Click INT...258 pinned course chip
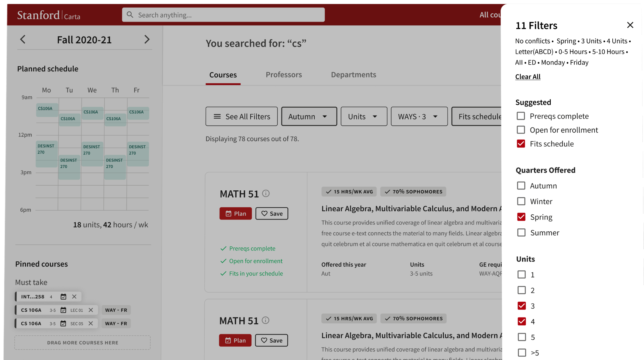This screenshot has width=644, height=360. coord(48,297)
